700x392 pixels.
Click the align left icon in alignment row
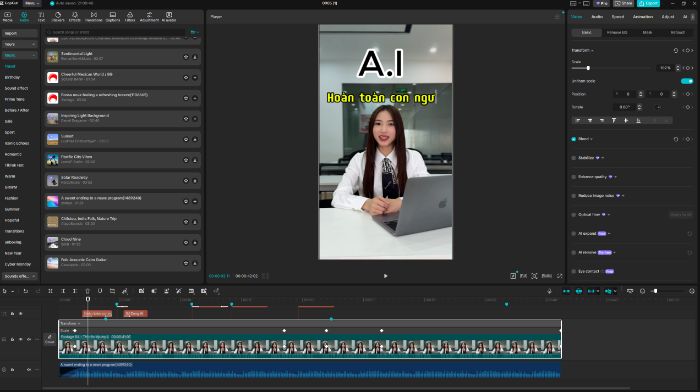578,121
